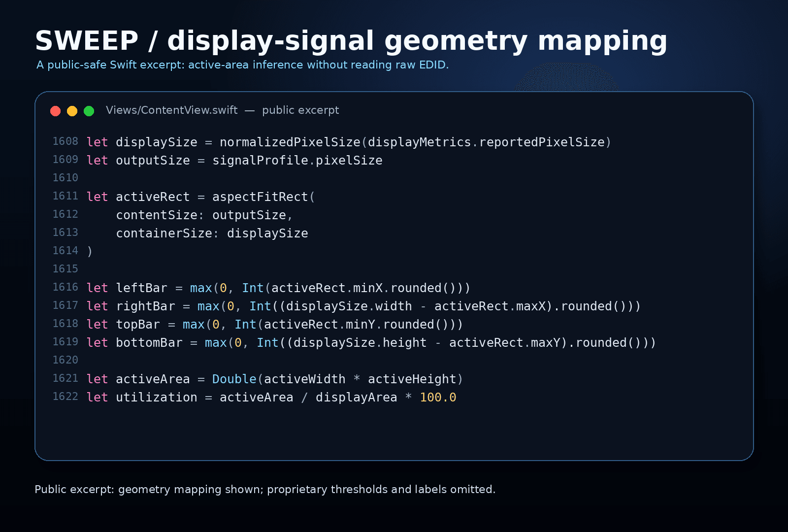
Task: Click 'activeRect.maxX' on line 1617
Action: click(490, 306)
